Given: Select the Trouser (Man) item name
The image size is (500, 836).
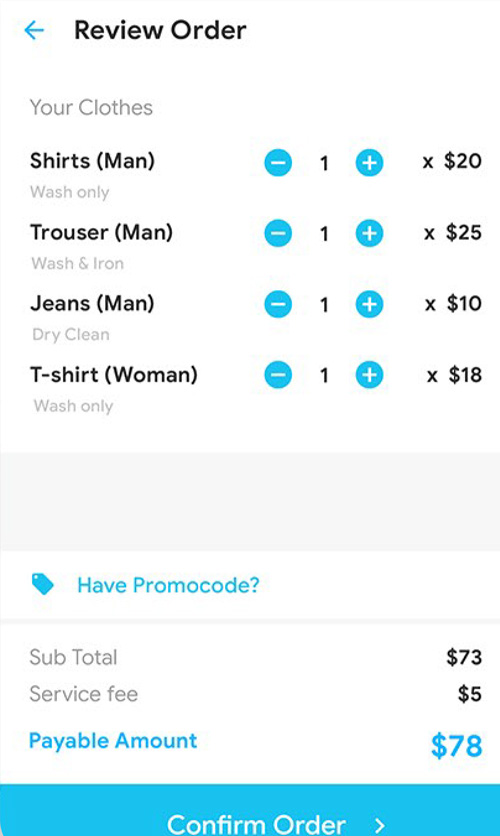Looking at the screenshot, I should (x=101, y=232).
